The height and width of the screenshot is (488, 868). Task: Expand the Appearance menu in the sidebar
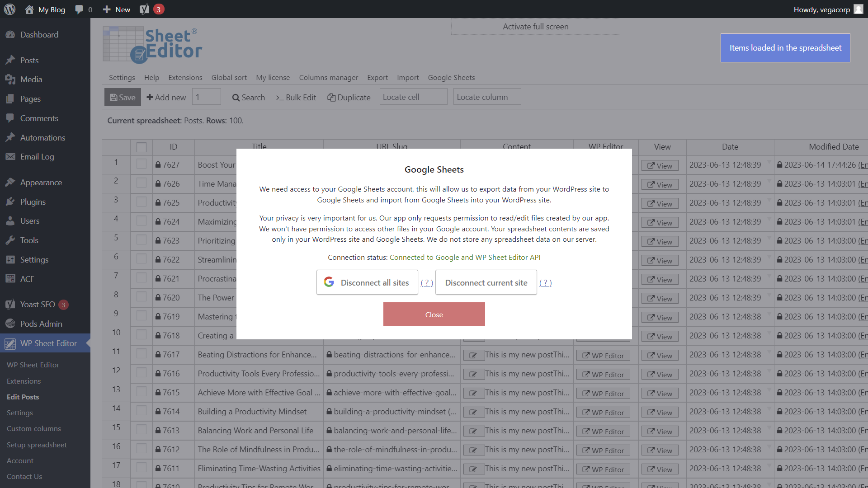[41, 183]
